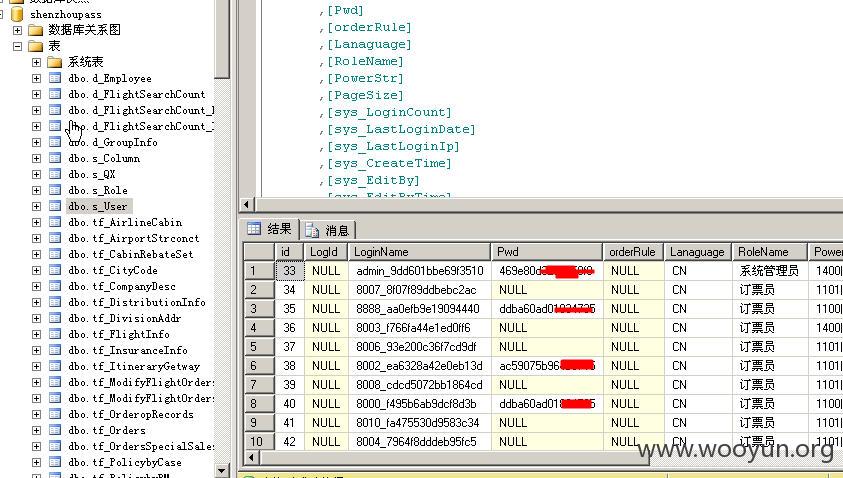Screen dimensions: 843x478
Task: Click the dbo.tf_InsuranceInfo table icon
Action: click(55, 351)
